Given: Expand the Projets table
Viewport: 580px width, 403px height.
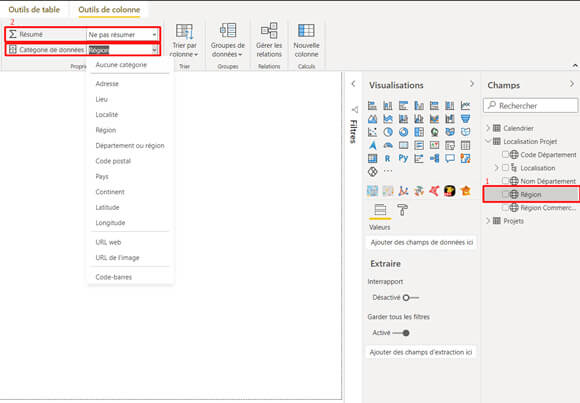Looking at the screenshot, I should (x=488, y=221).
